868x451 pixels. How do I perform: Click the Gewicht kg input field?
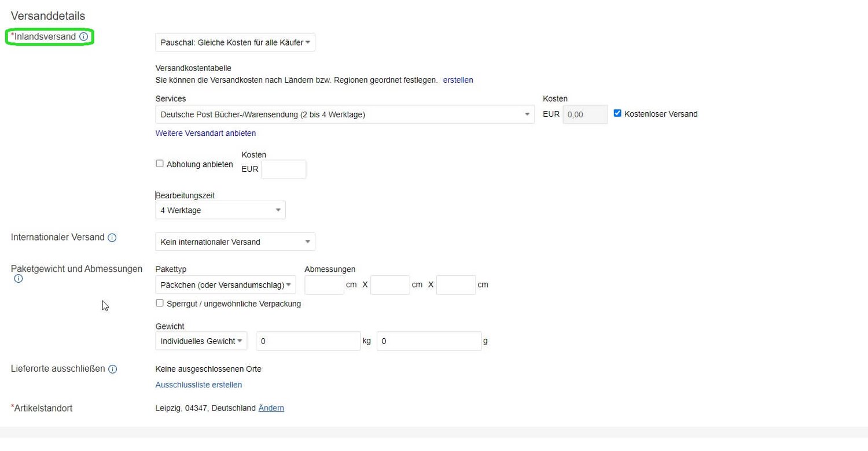pyautogui.click(x=308, y=341)
